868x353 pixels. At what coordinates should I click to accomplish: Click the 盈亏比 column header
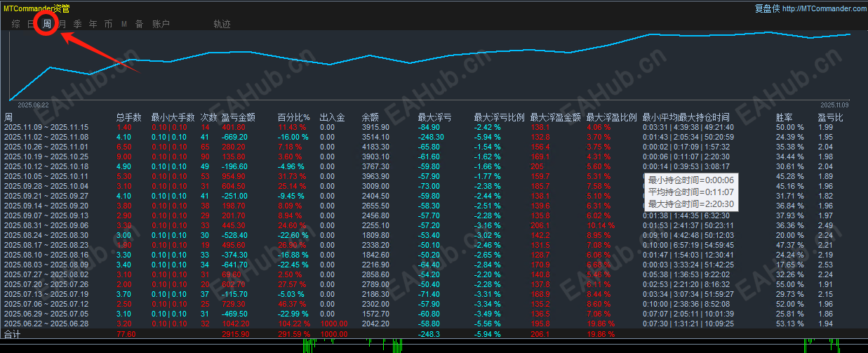[x=830, y=117]
